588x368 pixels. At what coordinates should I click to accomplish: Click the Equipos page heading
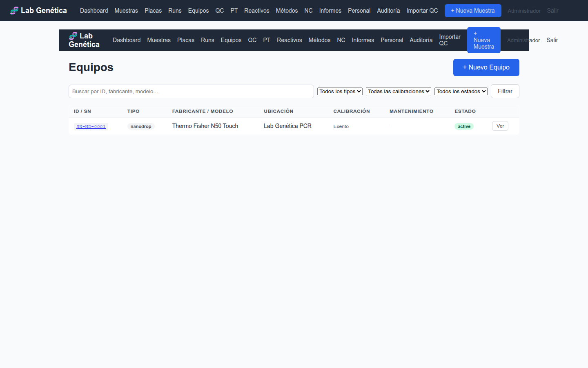point(91,67)
